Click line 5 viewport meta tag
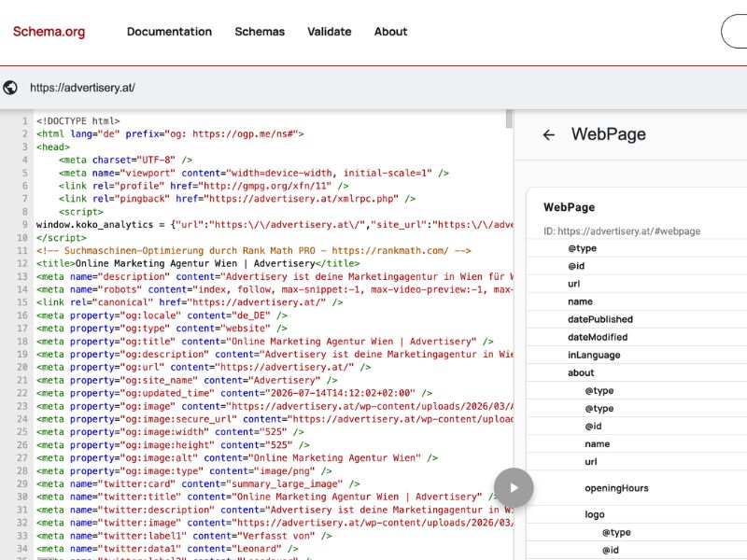The image size is (747, 560). coord(254,173)
